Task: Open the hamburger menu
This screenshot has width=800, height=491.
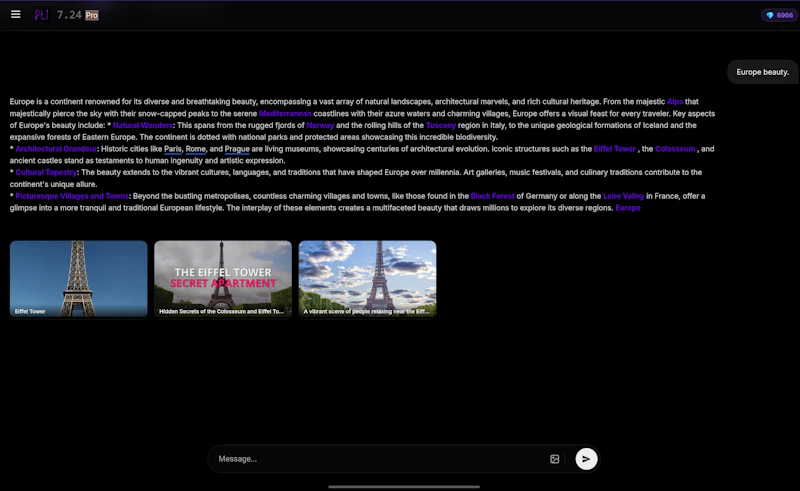Action: click(16, 15)
